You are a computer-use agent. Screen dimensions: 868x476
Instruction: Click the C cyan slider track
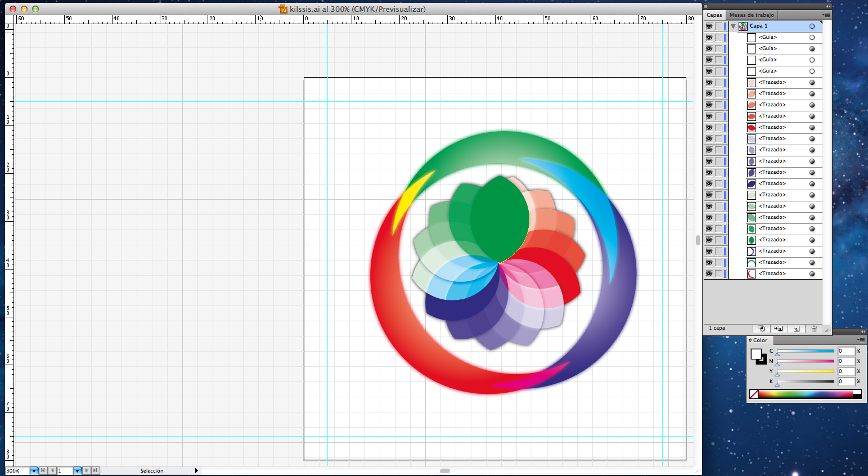806,351
